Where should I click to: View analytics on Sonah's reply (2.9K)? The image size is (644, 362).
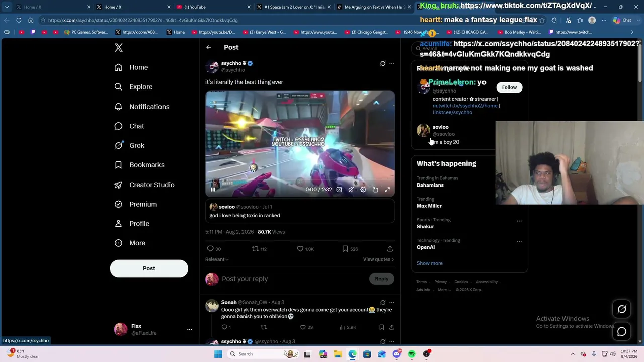(348, 327)
